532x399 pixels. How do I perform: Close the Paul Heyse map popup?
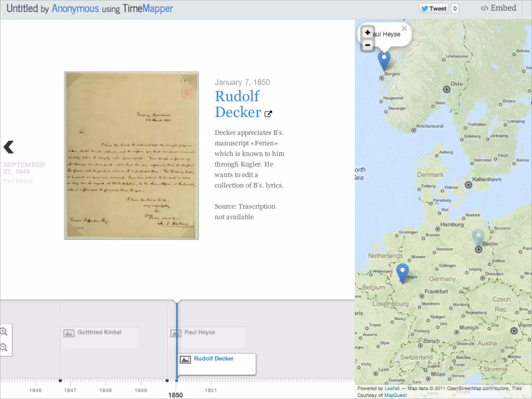pyautogui.click(x=404, y=28)
